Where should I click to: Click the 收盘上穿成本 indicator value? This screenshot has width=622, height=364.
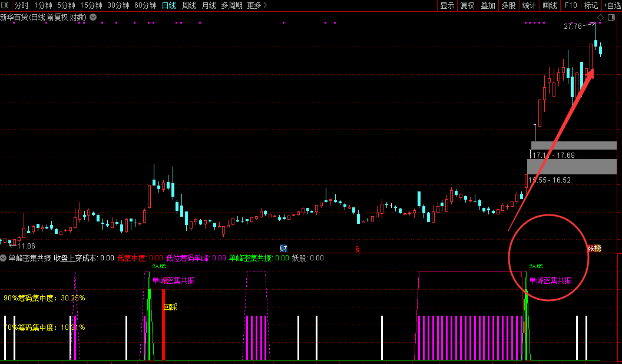click(x=84, y=258)
